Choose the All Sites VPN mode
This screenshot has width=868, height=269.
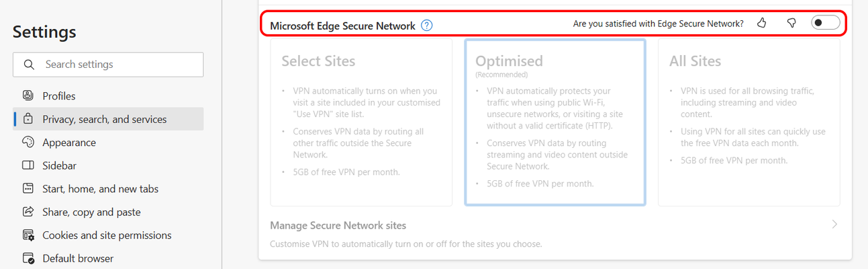click(749, 122)
